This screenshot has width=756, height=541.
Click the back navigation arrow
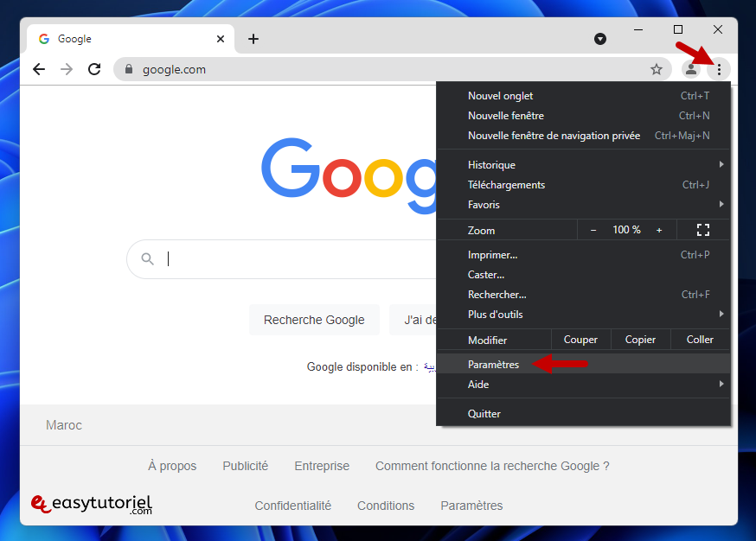39,69
